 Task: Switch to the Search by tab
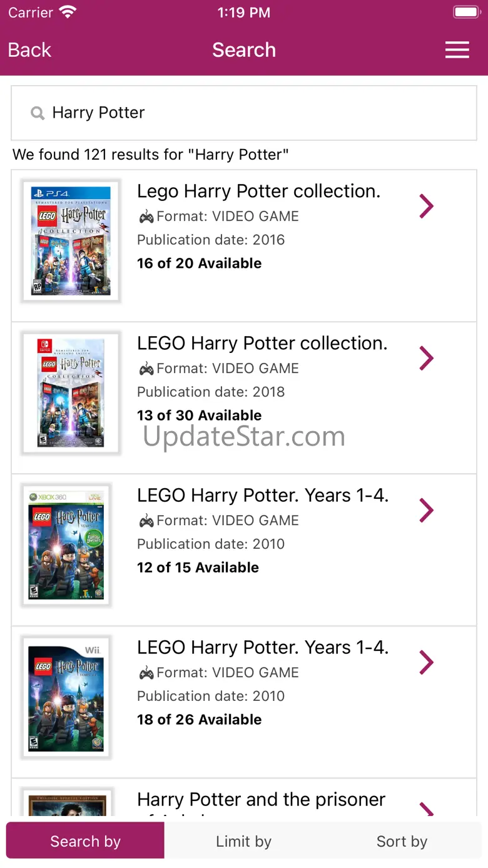(86, 841)
